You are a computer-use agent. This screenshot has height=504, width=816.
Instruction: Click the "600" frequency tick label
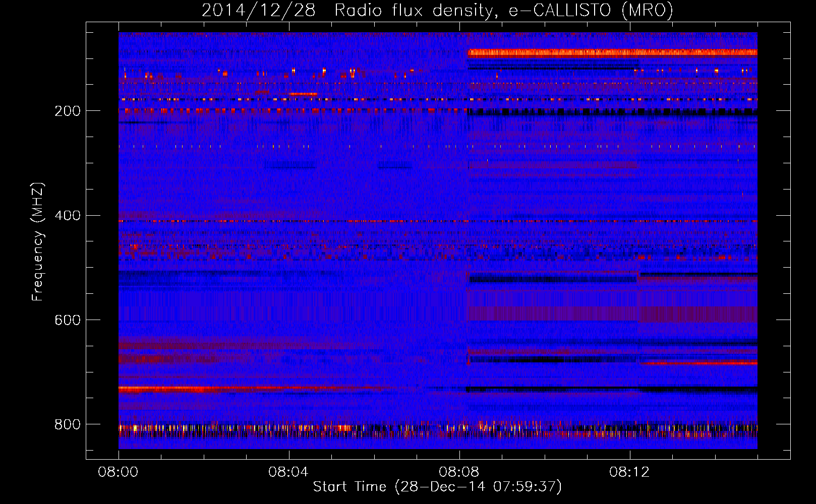68,320
